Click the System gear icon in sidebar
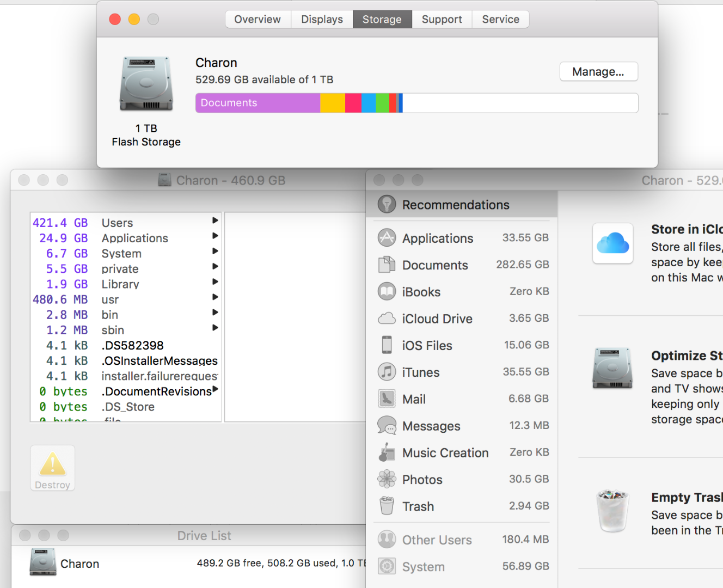 point(387,566)
